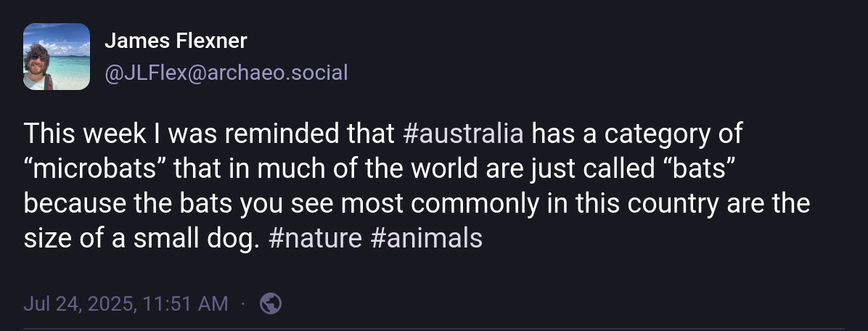
Task: Click the James Flexner display name
Action: (176, 41)
